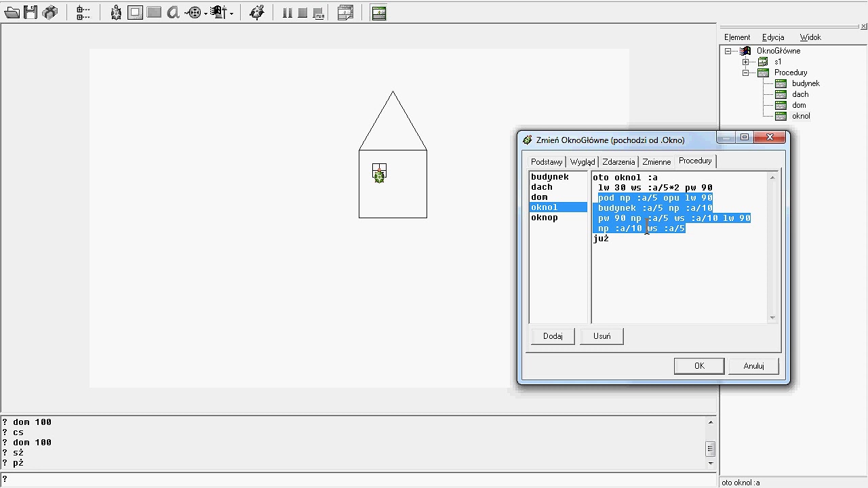Switch to the Zdarzenia tab
This screenshot has height=488, width=868.
tap(618, 162)
